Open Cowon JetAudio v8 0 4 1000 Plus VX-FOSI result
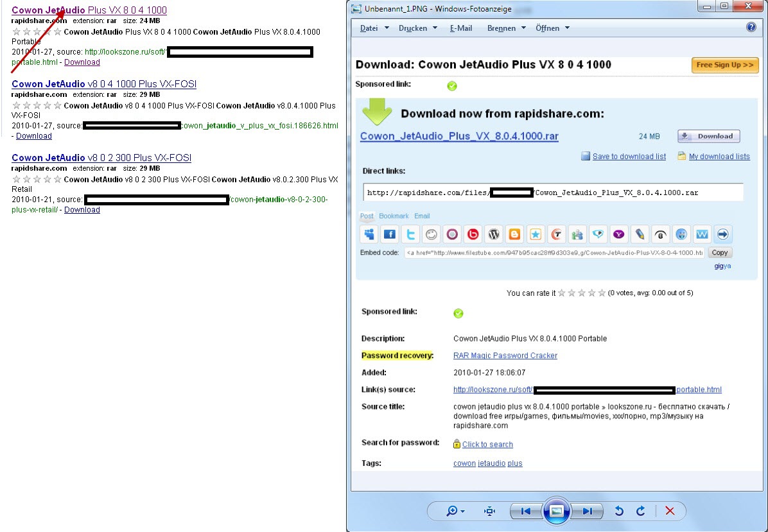Viewport: 768px width, 532px height. (x=104, y=83)
